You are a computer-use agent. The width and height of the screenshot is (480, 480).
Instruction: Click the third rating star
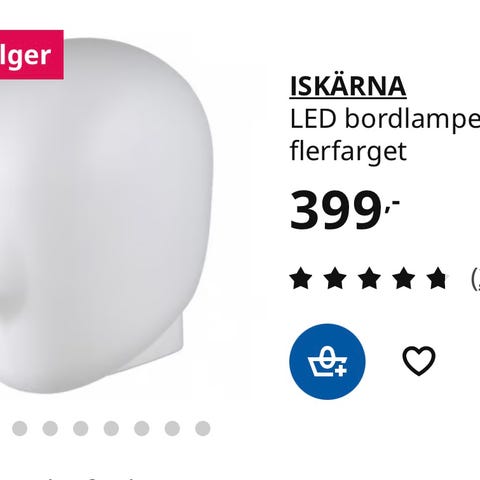(370, 278)
